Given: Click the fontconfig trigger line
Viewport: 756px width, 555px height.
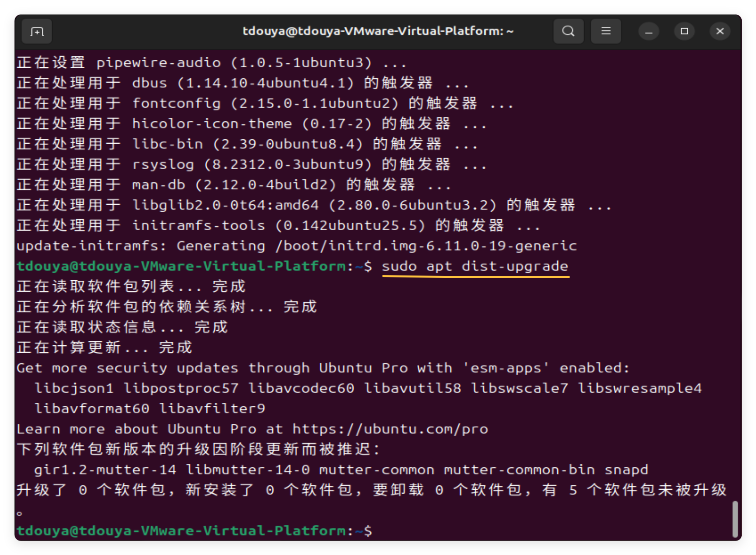Looking at the screenshot, I should (265, 104).
